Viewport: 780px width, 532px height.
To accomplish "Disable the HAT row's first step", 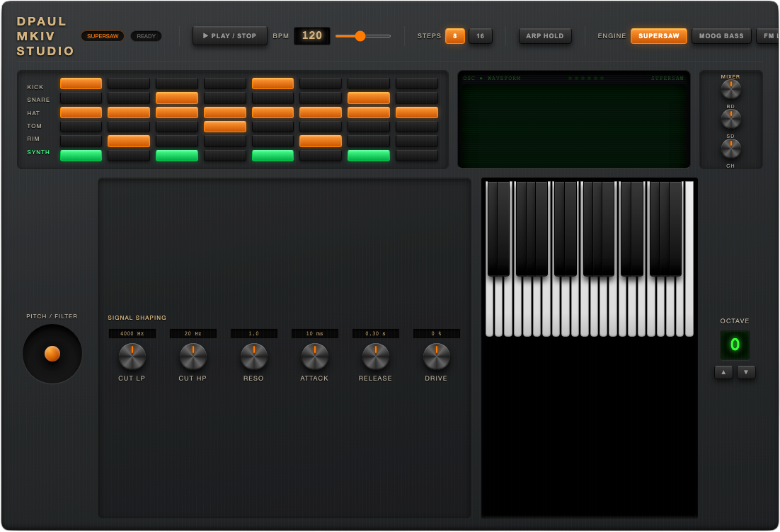I will tap(81, 112).
